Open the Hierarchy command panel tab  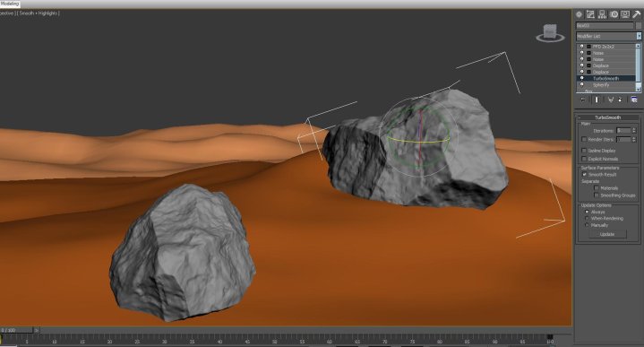pos(602,14)
